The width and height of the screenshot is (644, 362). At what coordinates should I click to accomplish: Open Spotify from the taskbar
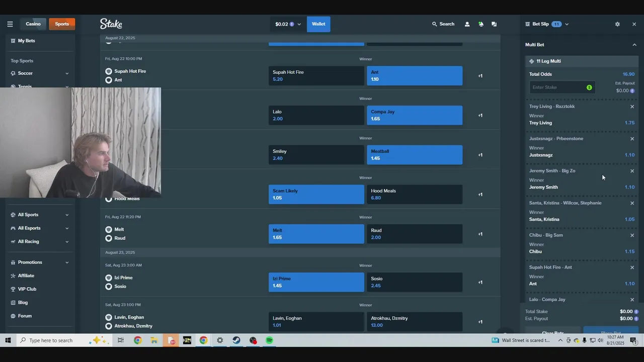click(270, 340)
